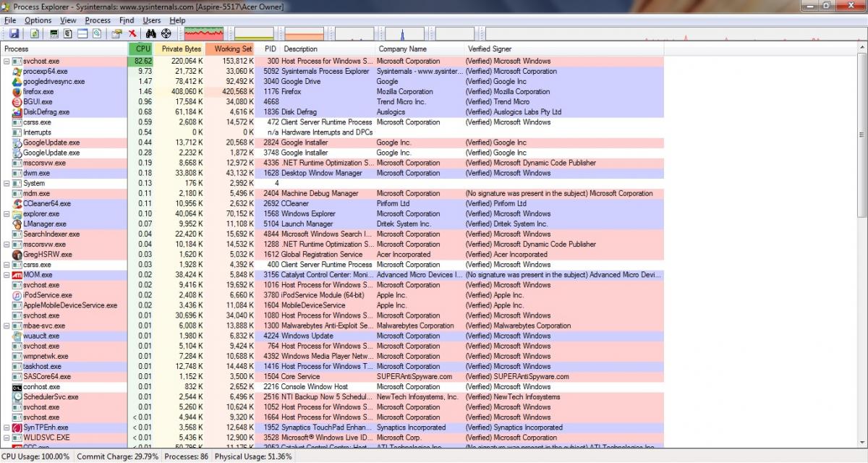Click the conhost.exe console icon
Viewport: 868px width, 463px height.
pos(17,387)
